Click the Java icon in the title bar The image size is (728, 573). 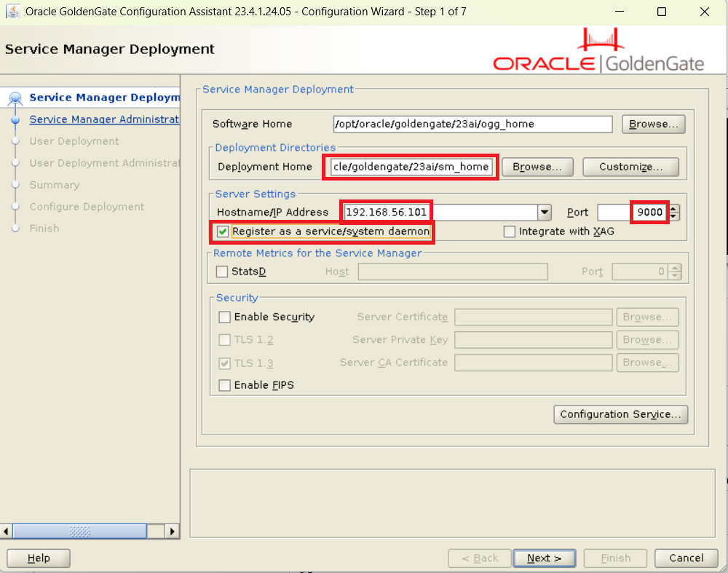point(12,12)
